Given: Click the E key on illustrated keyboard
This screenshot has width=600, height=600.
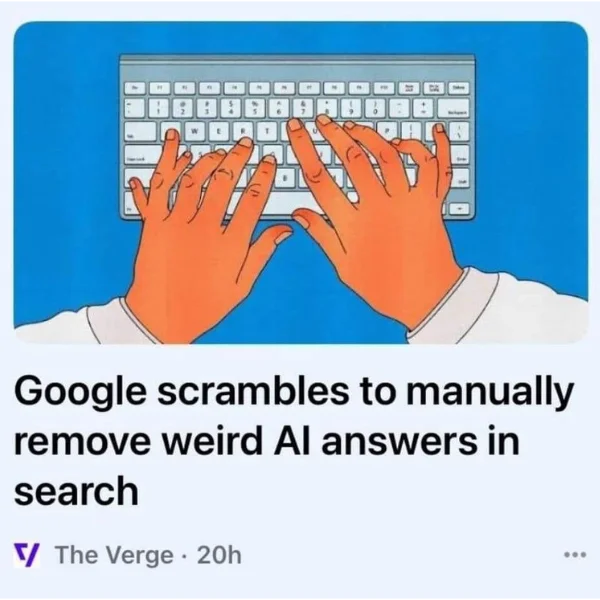Looking at the screenshot, I should tap(218, 131).
